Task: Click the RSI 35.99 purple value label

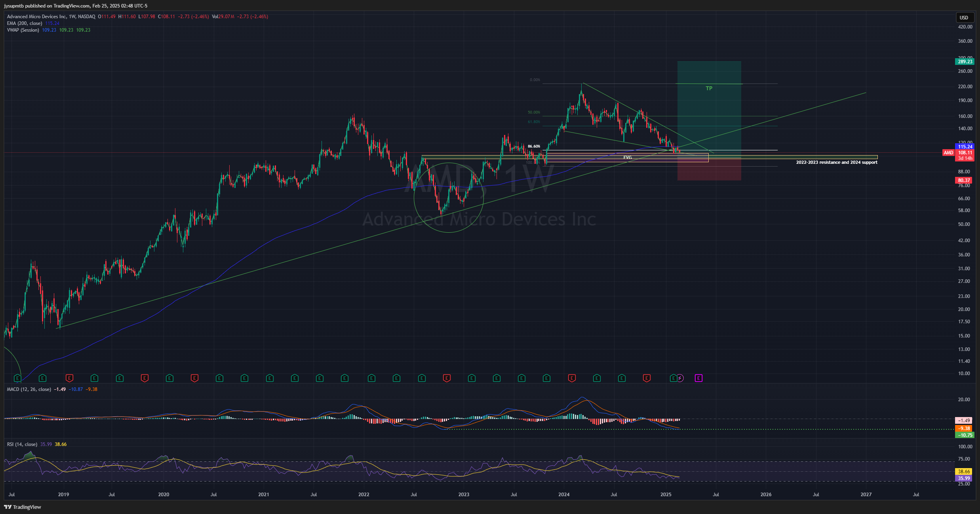Action: pyautogui.click(x=964, y=478)
